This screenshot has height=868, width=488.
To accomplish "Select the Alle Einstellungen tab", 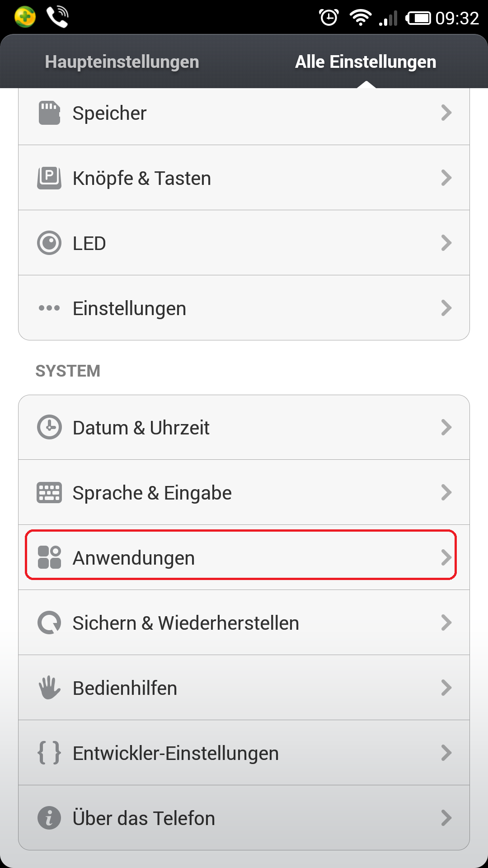I will click(x=366, y=62).
